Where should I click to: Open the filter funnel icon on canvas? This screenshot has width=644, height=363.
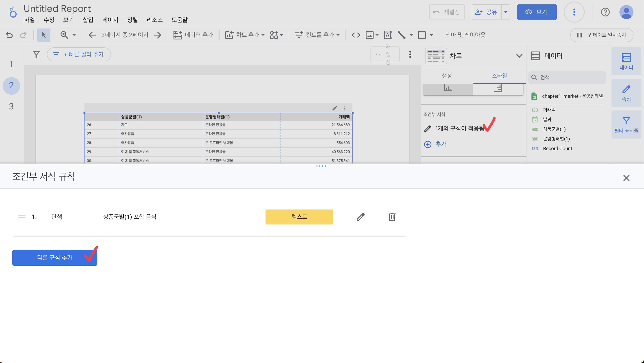(x=36, y=54)
